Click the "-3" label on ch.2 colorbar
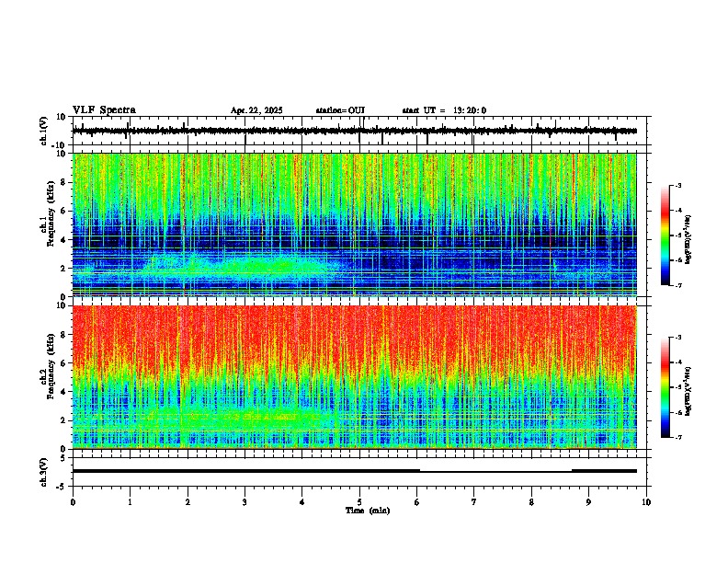The image size is (728, 563). (677, 338)
